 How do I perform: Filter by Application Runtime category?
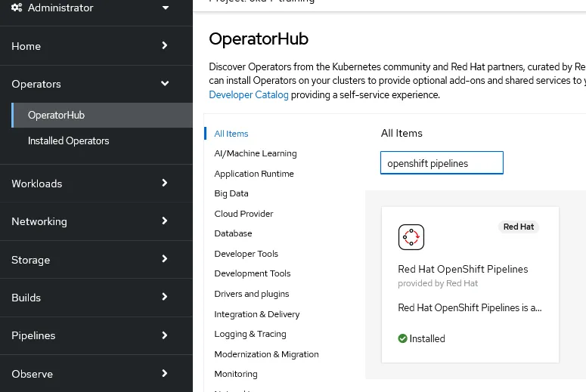[x=254, y=174]
